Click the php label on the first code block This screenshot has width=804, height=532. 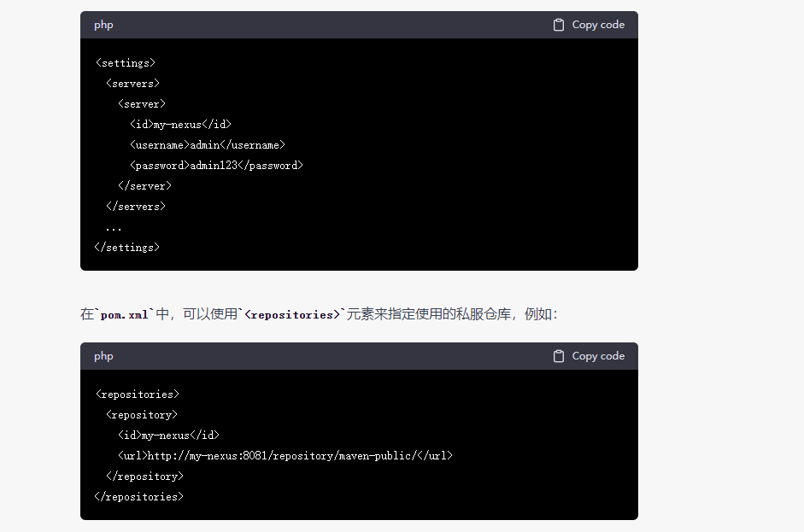pyautogui.click(x=103, y=25)
